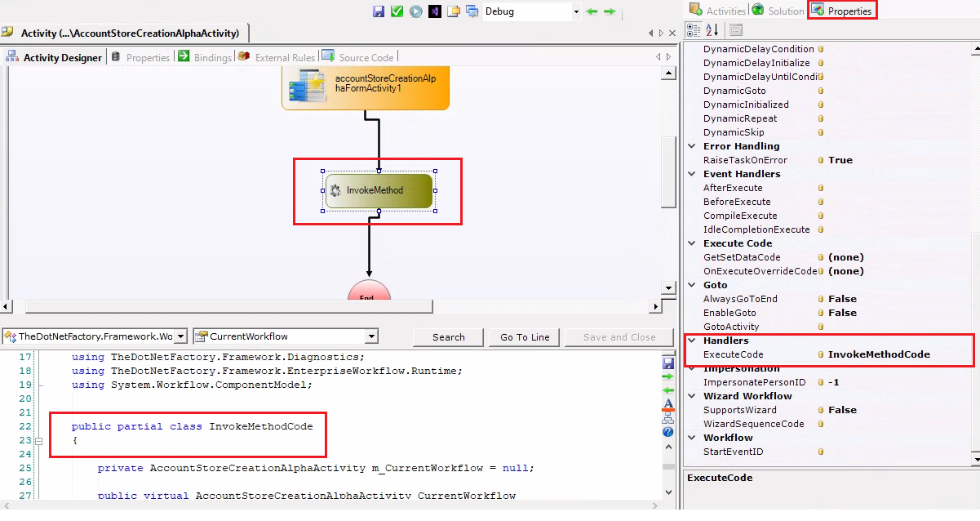This screenshot has width=980, height=521.
Task: Open the TheDotNetFactory.Framework namespace dropdown
Action: (180, 336)
